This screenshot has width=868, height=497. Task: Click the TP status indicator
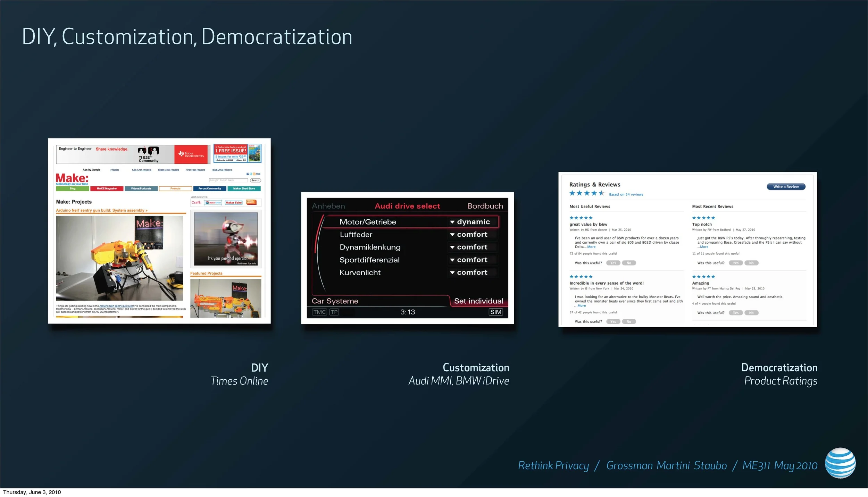coord(334,312)
